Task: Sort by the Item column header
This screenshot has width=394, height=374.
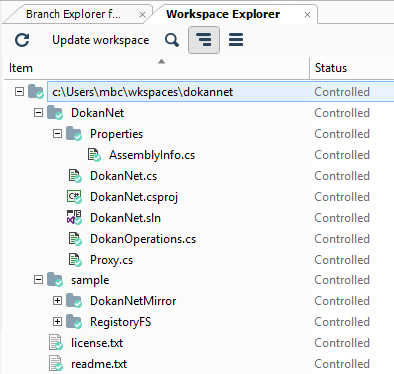Action: (x=157, y=68)
